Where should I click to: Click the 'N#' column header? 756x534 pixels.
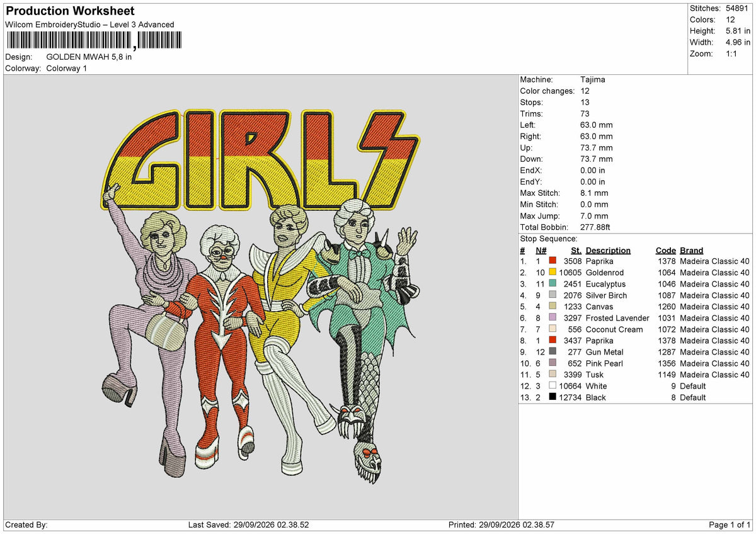(x=541, y=250)
